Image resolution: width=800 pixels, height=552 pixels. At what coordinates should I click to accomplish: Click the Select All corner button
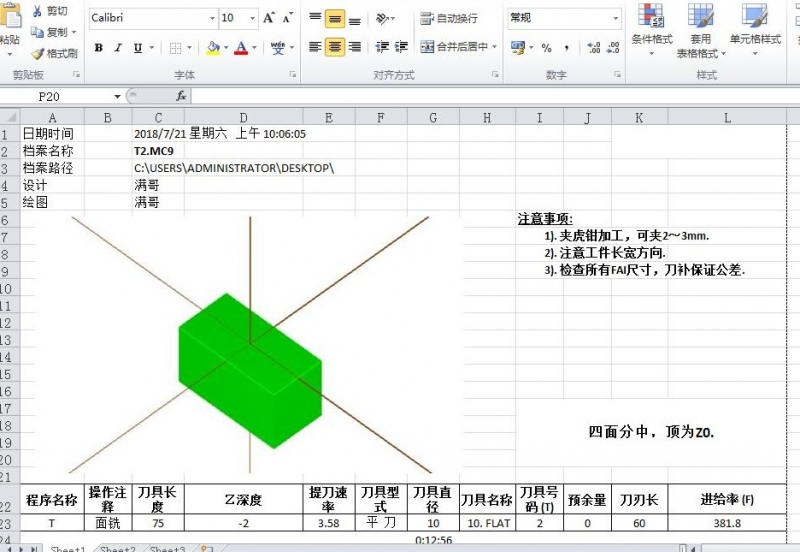point(10,117)
